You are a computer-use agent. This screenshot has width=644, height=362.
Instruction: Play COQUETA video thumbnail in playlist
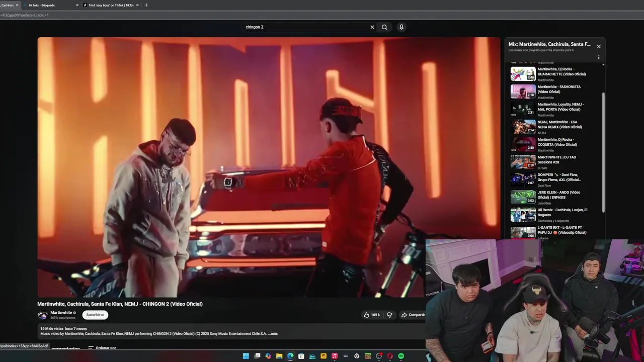(523, 144)
